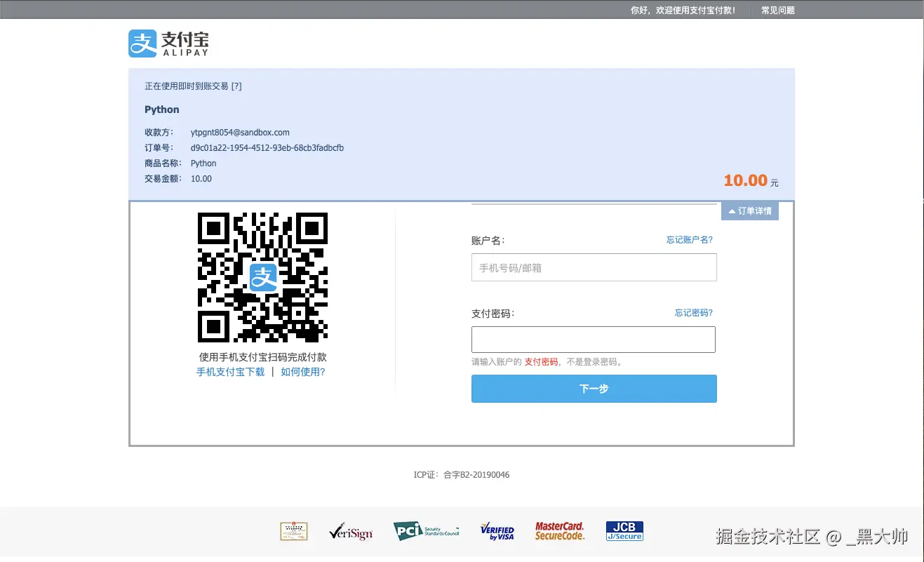The width and height of the screenshot is (924, 562).
Task: Click the PCI Security Standards Council badge
Action: tap(426, 531)
